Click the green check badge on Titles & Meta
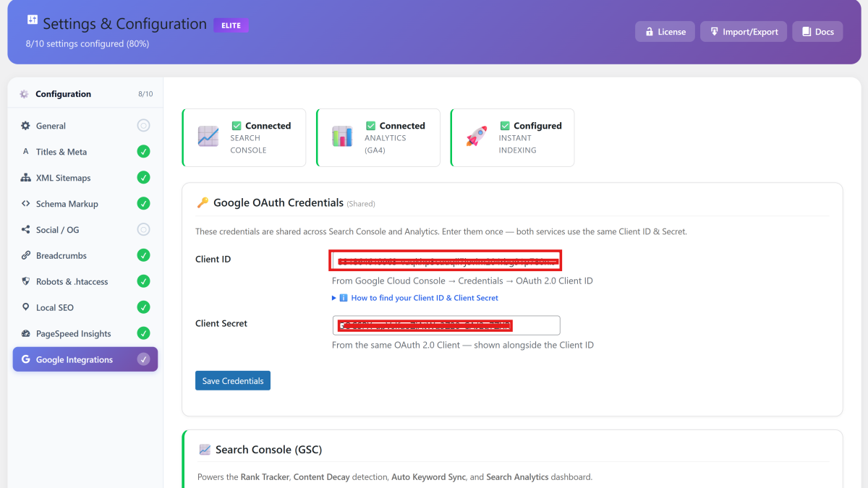The width and height of the screenshot is (868, 488). [143, 151]
